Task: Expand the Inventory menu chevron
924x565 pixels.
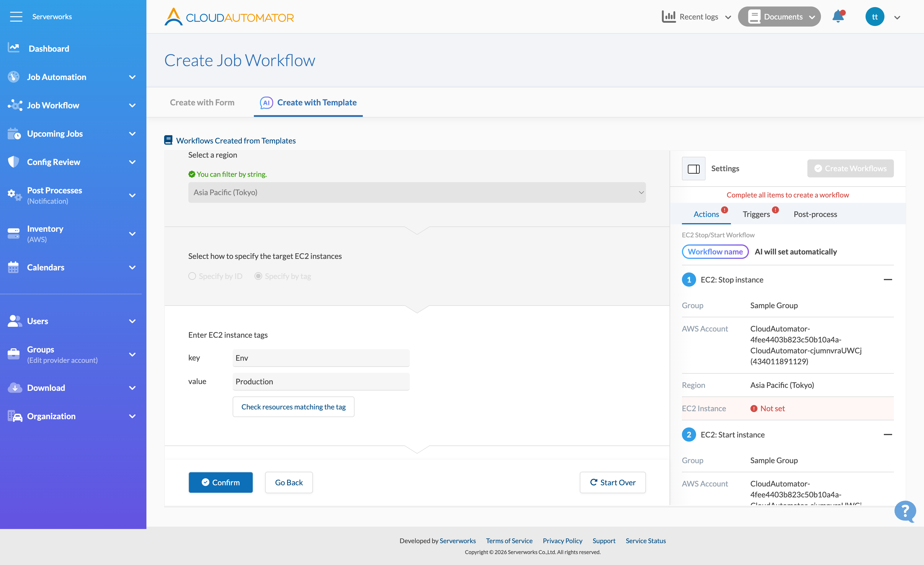Action: pyautogui.click(x=132, y=233)
